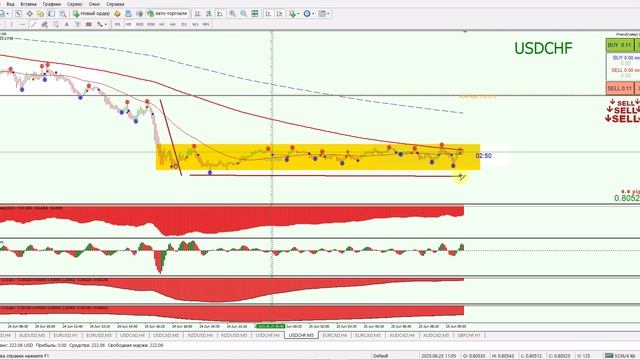Screen dimensions: 640x360
Task: Switch to AUDUSD.M5 chart tab
Action: click(x=32, y=335)
